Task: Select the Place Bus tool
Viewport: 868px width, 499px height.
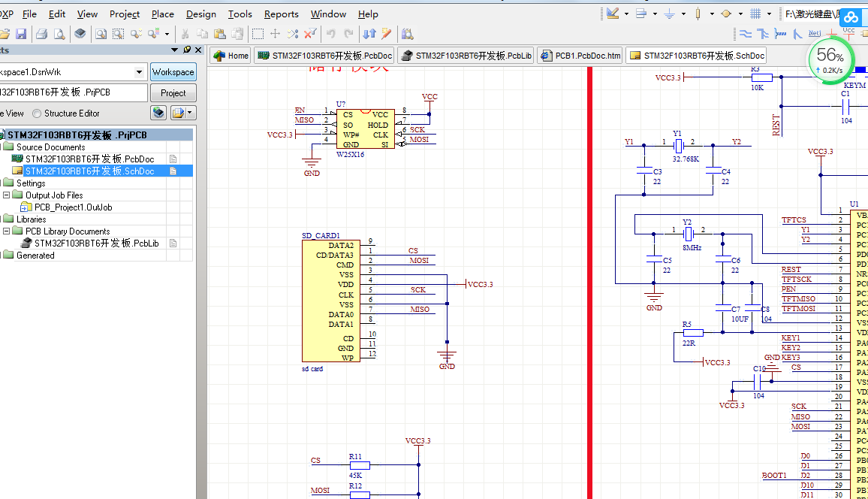Action: [x=763, y=35]
